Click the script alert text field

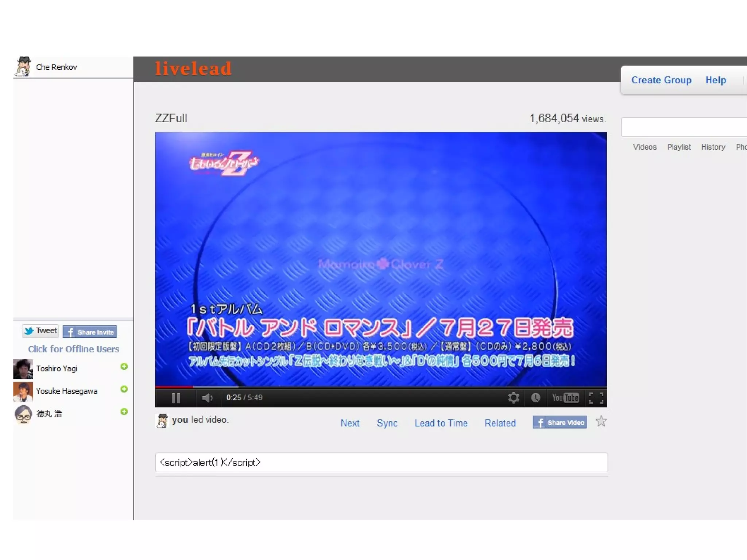click(x=381, y=463)
